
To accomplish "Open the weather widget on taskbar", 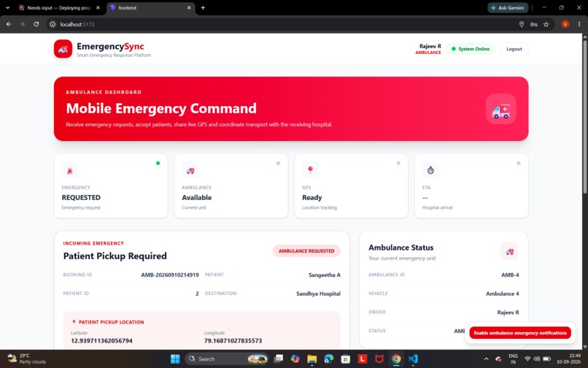I will [x=27, y=359].
